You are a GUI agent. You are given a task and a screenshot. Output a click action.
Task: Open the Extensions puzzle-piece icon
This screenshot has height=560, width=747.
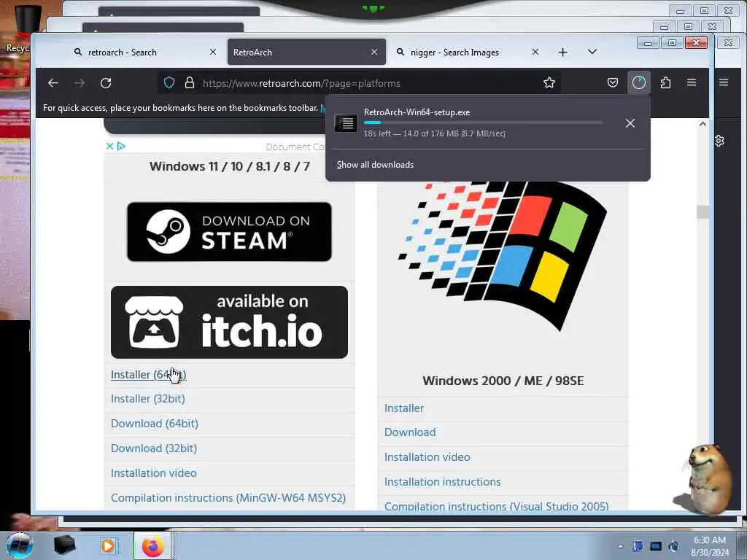(x=665, y=83)
